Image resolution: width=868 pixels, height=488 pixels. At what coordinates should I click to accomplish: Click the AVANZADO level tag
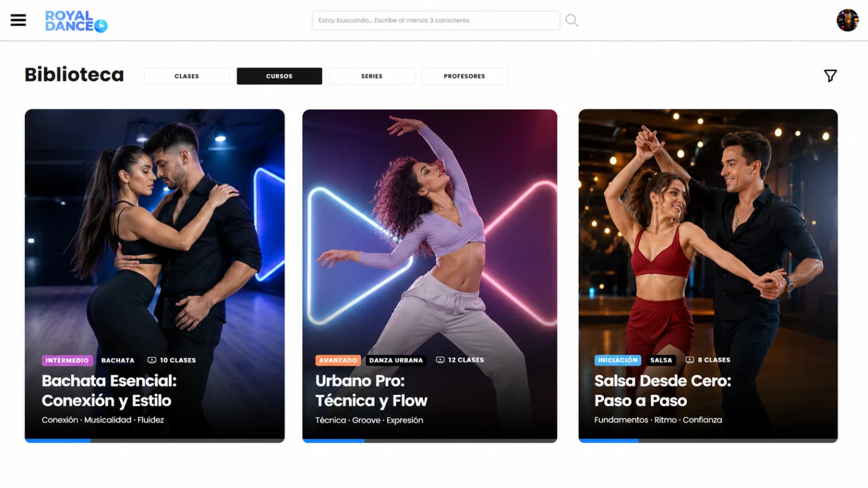338,360
